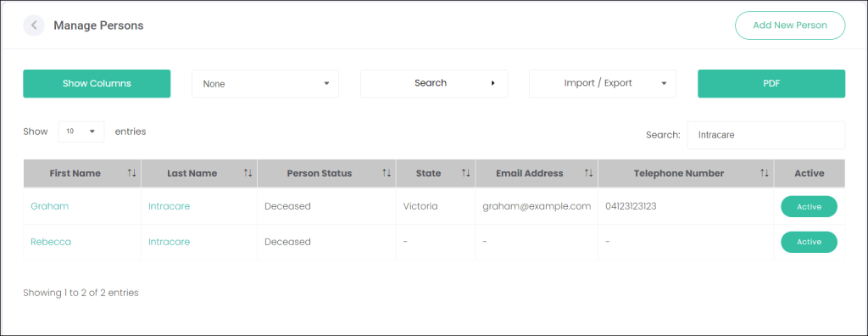The height and width of the screenshot is (336, 868).
Task: Sort by Person Status column arrows
Action: click(387, 174)
